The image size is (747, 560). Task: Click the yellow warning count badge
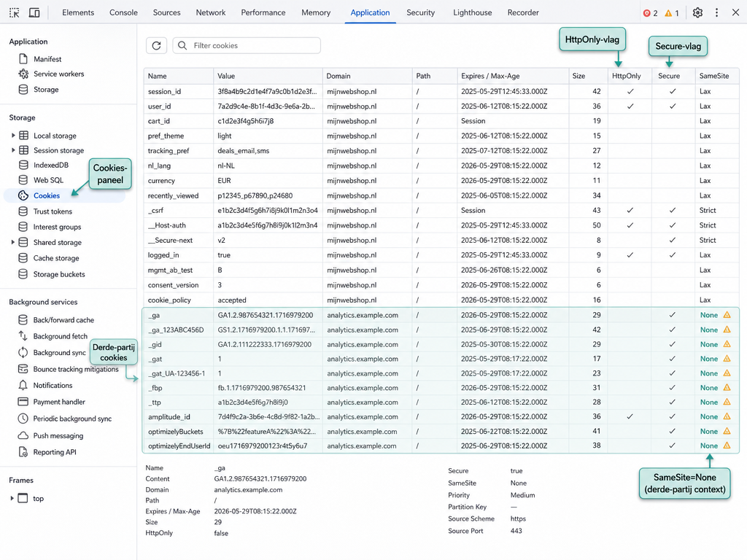[671, 13]
